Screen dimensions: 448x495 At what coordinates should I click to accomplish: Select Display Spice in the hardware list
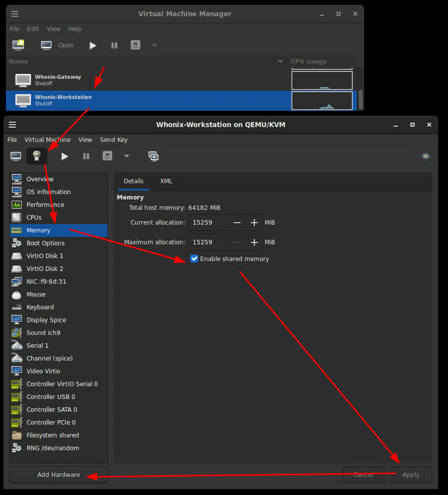[x=59, y=320]
